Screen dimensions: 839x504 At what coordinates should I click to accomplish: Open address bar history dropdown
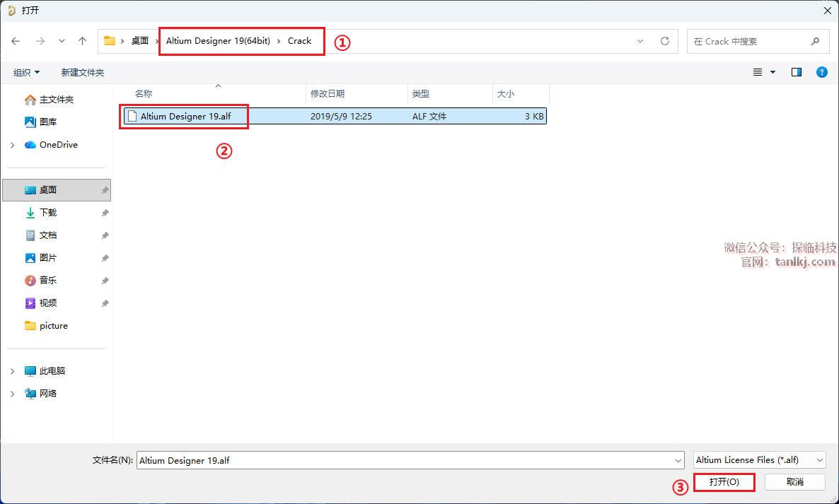(x=640, y=41)
